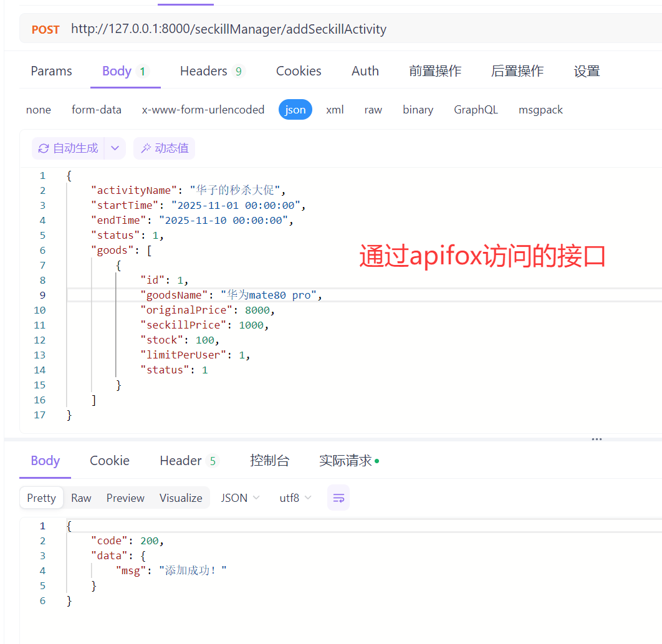The width and height of the screenshot is (662, 644).
Task: Switch to the Params tab
Action: [x=52, y=71]
